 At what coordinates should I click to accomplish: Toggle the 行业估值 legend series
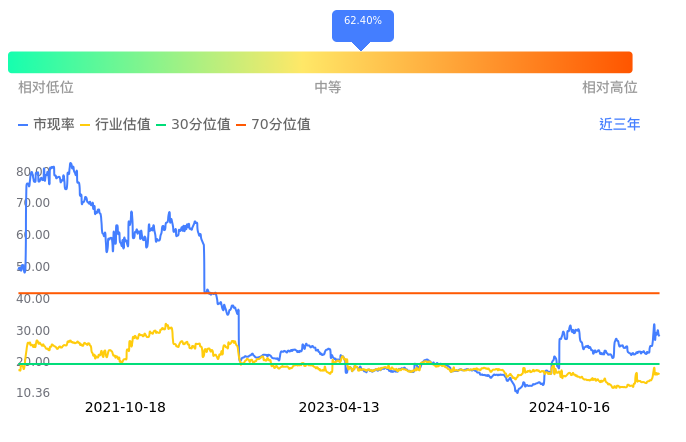pos(116,125)
